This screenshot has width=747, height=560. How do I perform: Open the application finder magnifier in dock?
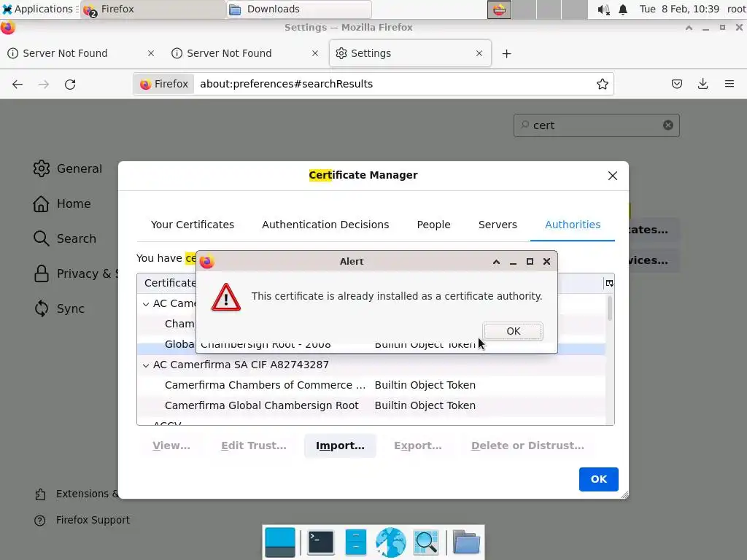426,542
